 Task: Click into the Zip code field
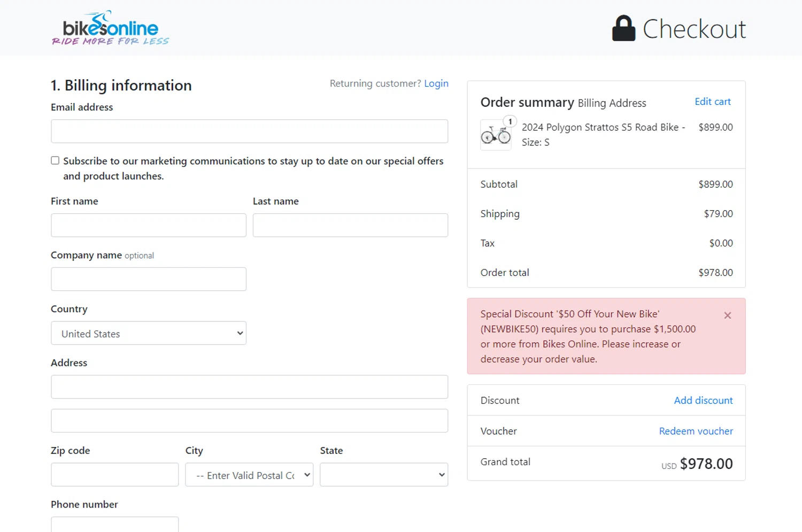tap(114, 475)
